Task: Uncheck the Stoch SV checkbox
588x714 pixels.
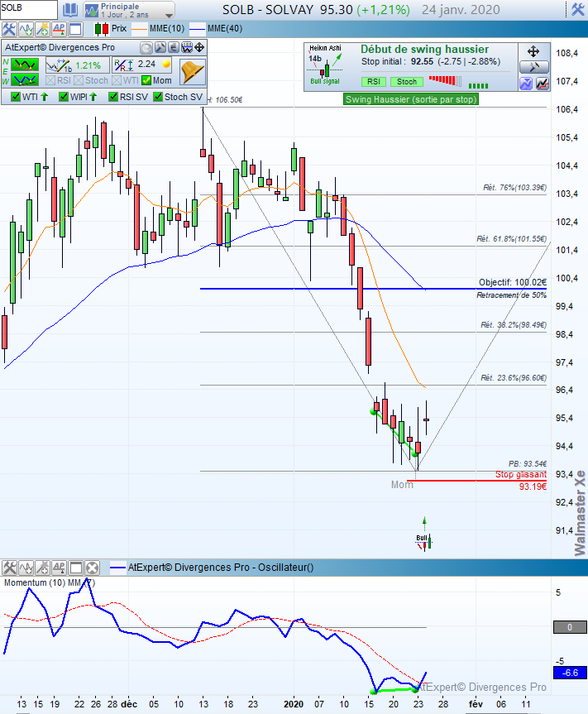Action: (158, 97)
